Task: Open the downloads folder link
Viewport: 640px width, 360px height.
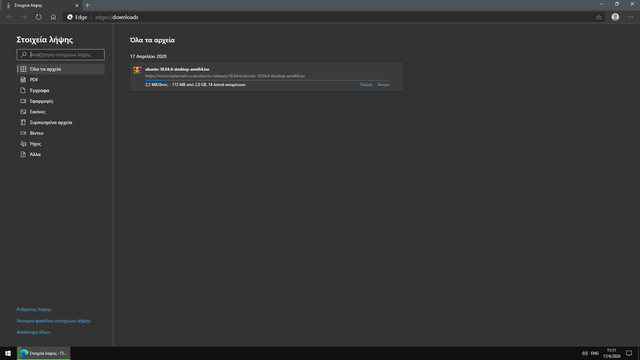Action: coord(53,321)
